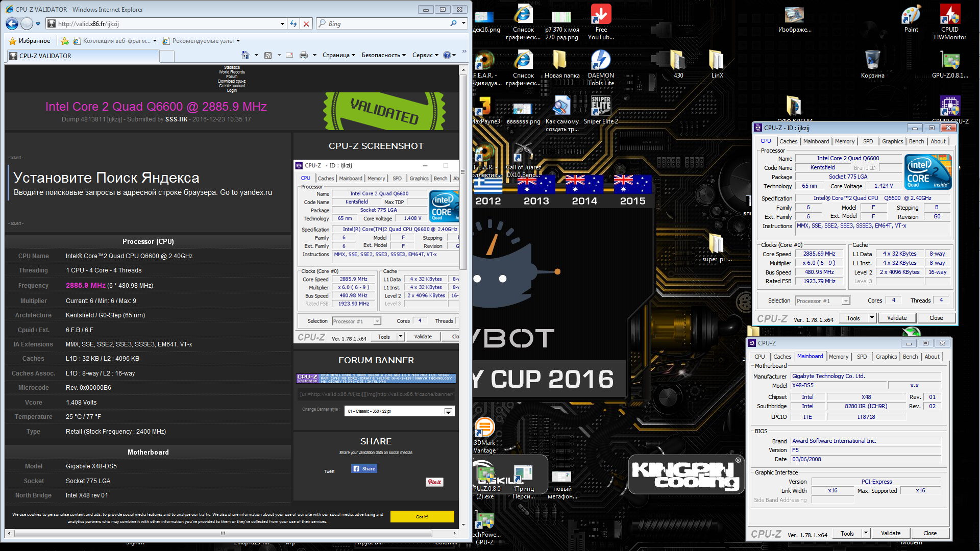Click the yellow Got it! cookie button
The image size is (980, 551).
tap(422, 517)
